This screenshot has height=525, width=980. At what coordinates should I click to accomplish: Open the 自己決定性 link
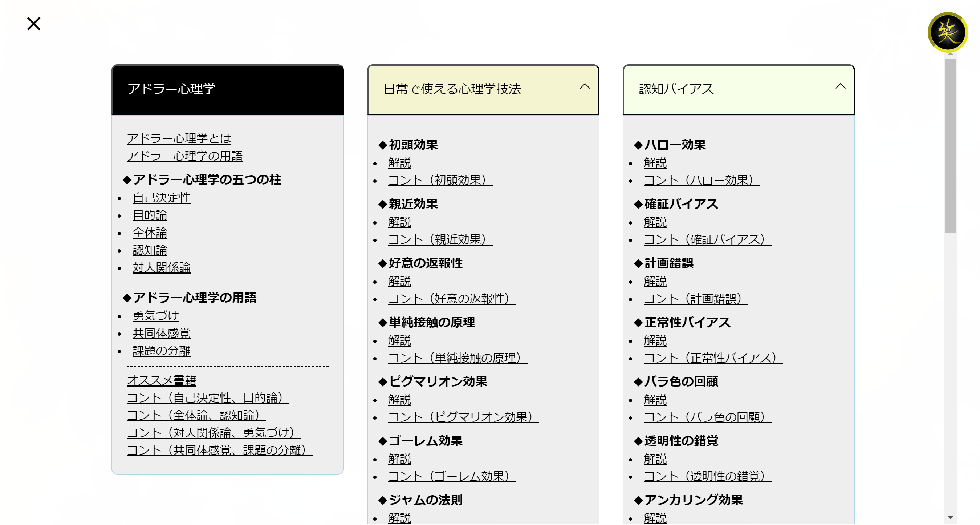pyautogui.click(x=161, y=198)
